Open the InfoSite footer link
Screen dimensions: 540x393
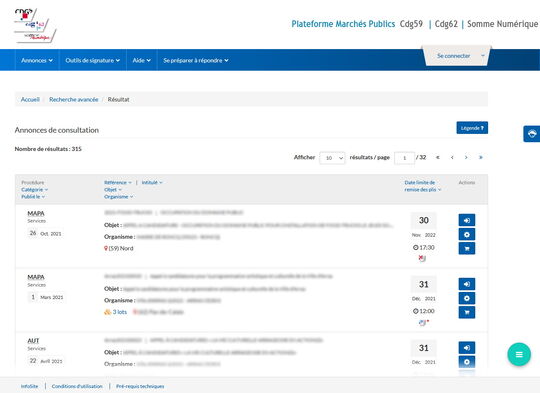[x=30, y=386]
